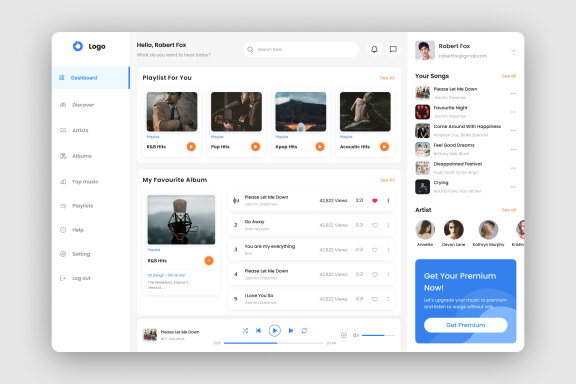Select first song in Your Songs list

pyautogui.click(x=465, y=93)
